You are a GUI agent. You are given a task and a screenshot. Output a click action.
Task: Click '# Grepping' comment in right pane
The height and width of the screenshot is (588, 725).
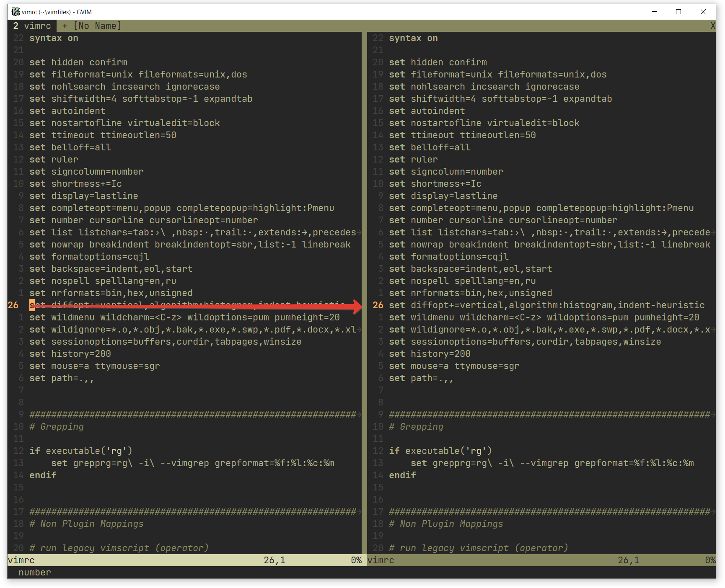point(416,427)
